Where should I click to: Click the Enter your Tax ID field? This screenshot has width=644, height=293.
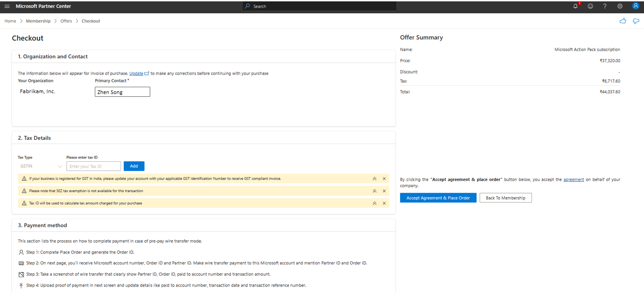(x=93, y=166)
